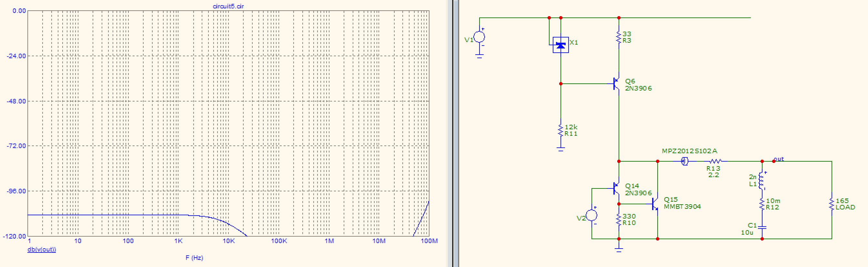Click the 'out' node label
Screen dimensions: 868x267
[x=779, y=159]
